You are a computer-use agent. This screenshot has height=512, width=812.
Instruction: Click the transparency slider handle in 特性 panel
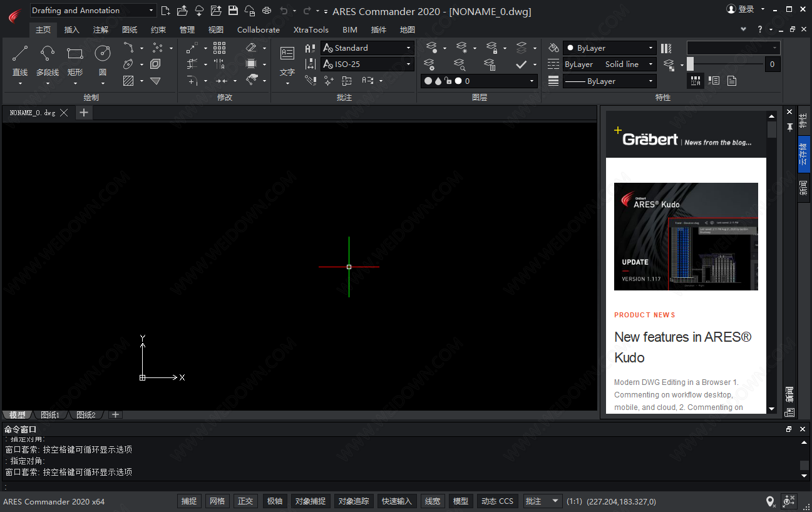[x=690, y=64]
